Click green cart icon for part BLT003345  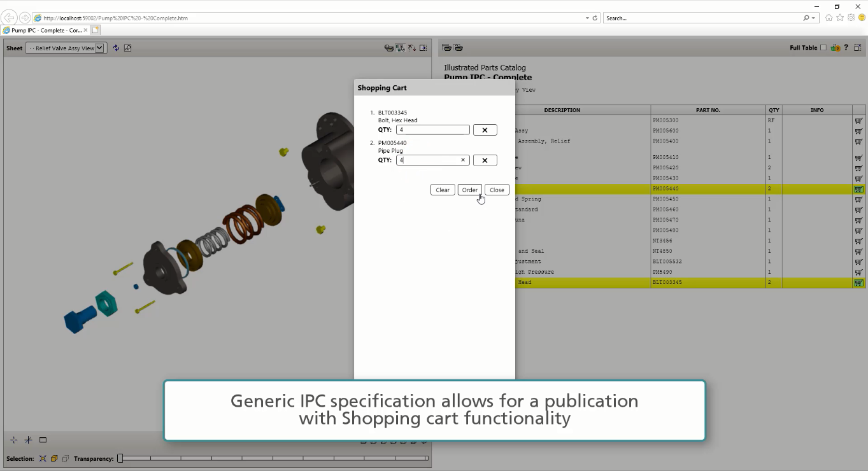(858, 283)
